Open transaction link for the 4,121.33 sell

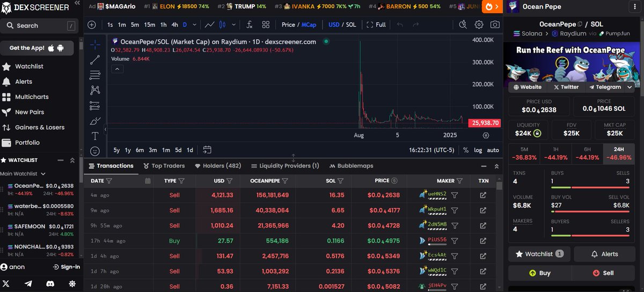point(483,195)
